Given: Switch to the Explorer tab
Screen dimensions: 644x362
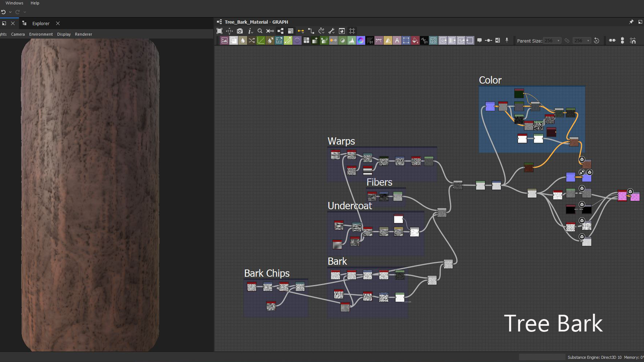Looking at the screenshot, I should click(41, 23).
